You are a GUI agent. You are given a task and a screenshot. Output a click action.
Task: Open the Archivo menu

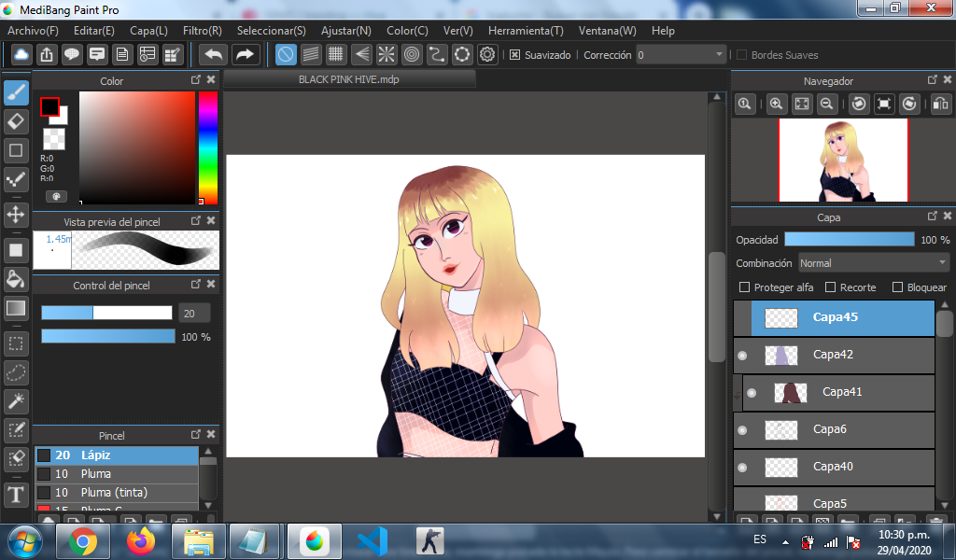[x=33, y=31]
